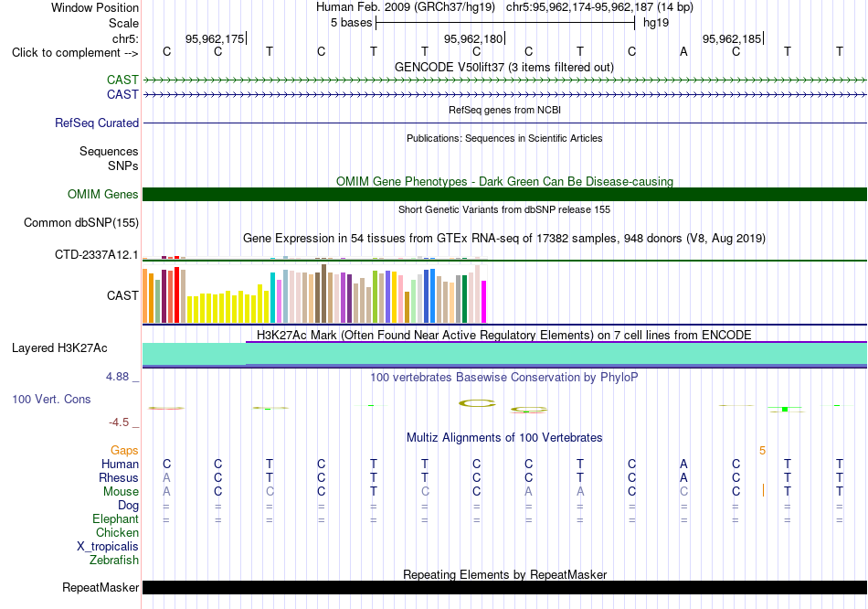Open the 100 Vert. Cons track label
This screenshot has height=609, width=868.
point(51,399)
